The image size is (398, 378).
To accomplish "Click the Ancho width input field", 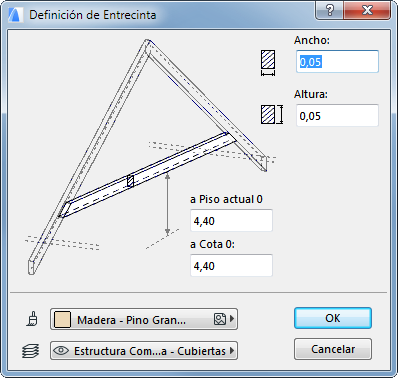I will pyautogui.click(x=337, y=62).
